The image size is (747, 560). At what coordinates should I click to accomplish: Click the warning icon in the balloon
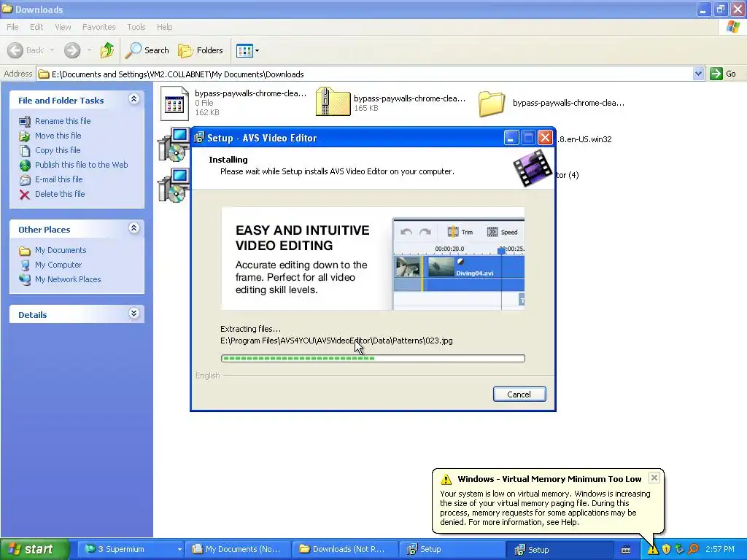446,479
